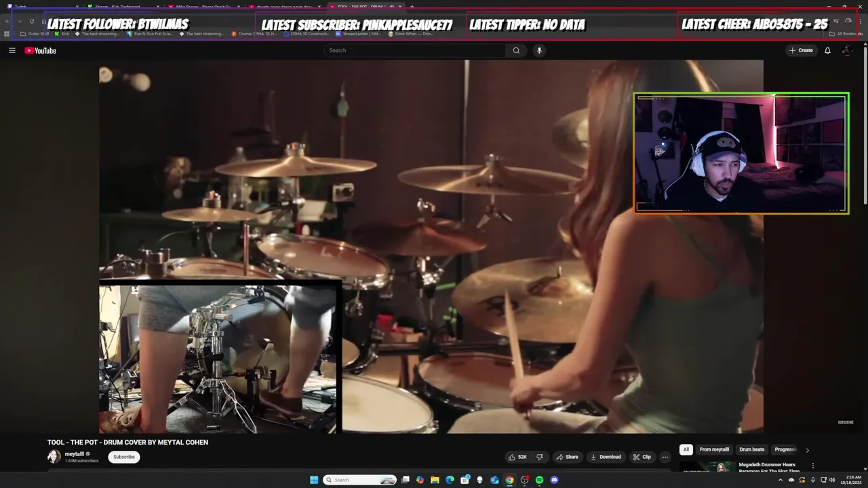Click the YouTube search magnifier button
The height and width of the screenshot is (488, 868).
(x=516, y=50)
